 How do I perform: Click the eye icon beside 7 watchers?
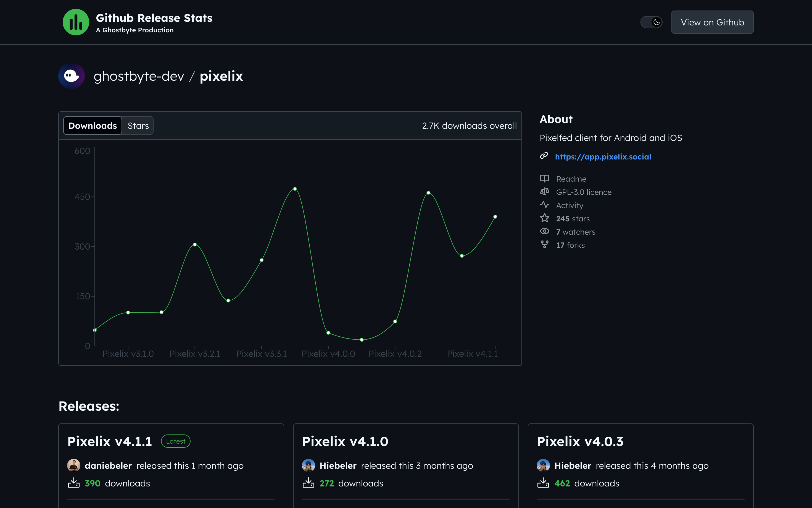coord(544,232)
